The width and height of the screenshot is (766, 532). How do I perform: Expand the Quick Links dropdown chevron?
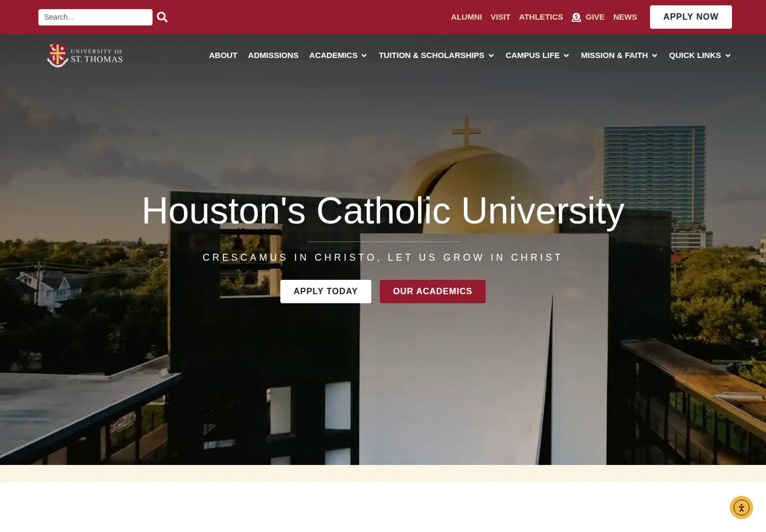(728, 55)
